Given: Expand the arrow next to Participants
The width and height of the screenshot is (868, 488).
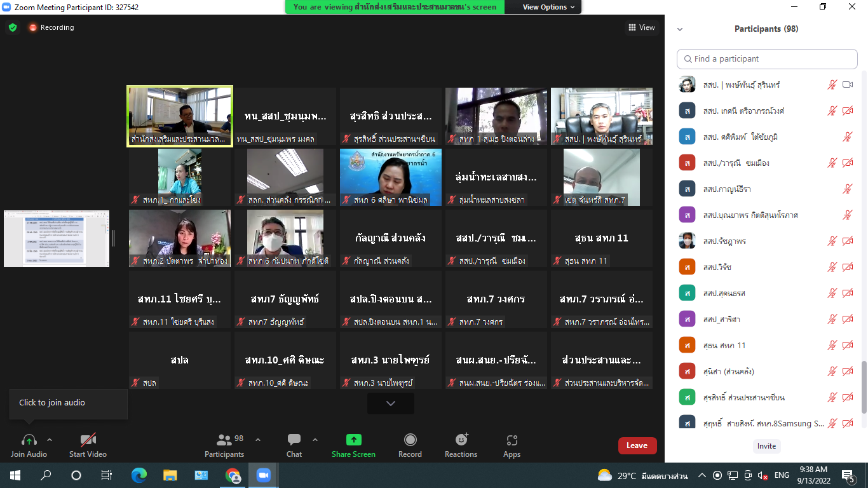Looking at the screenshot, I should [257, 440].
